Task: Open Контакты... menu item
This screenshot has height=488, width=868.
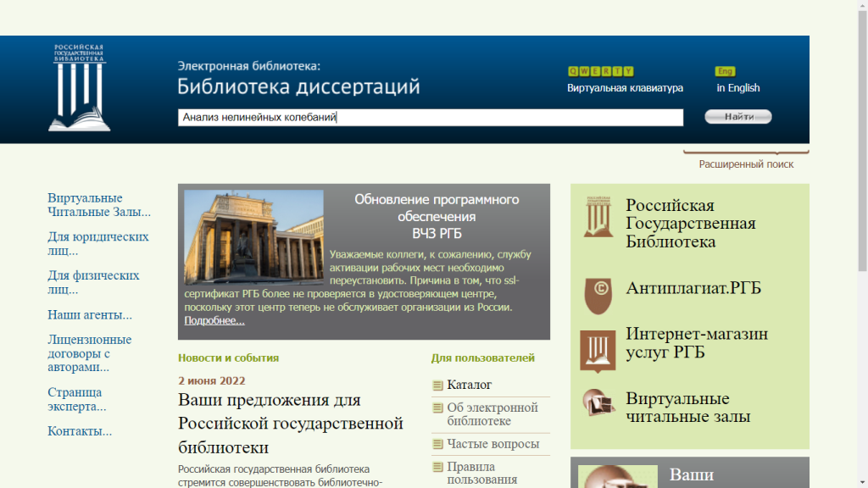Action: point(79,431)
